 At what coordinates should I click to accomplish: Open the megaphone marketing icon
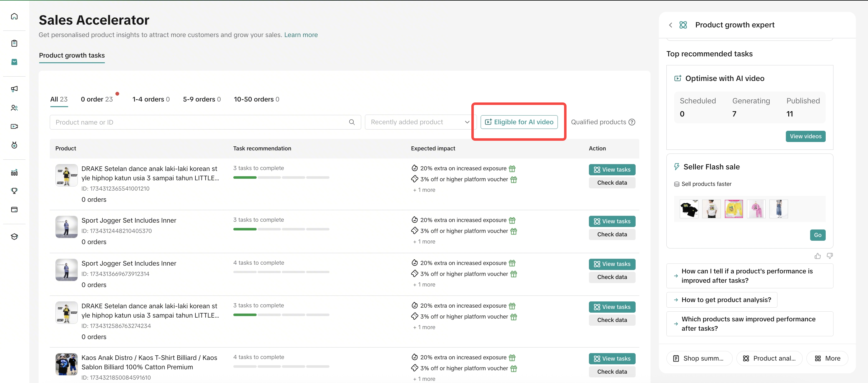[x=14, y=89]
